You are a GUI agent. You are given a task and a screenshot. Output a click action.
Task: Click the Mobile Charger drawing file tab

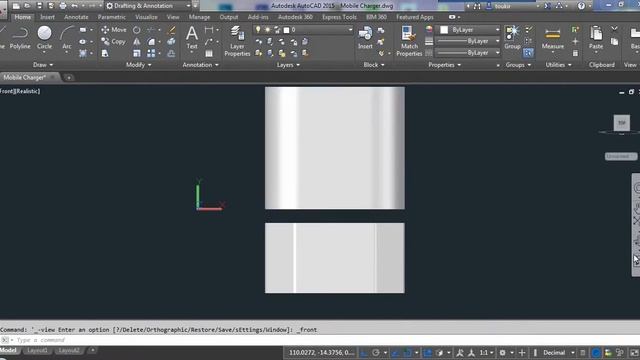[24, 77]
